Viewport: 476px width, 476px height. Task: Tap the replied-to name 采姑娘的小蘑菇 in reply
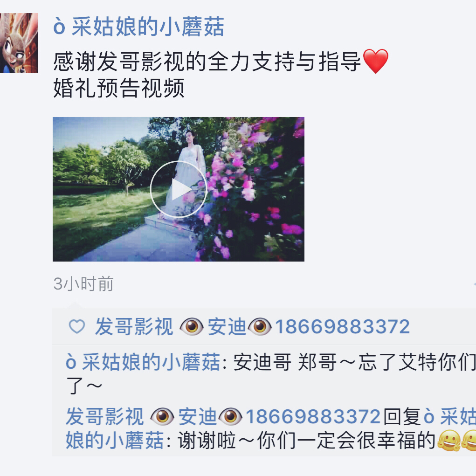pos(115,441)
